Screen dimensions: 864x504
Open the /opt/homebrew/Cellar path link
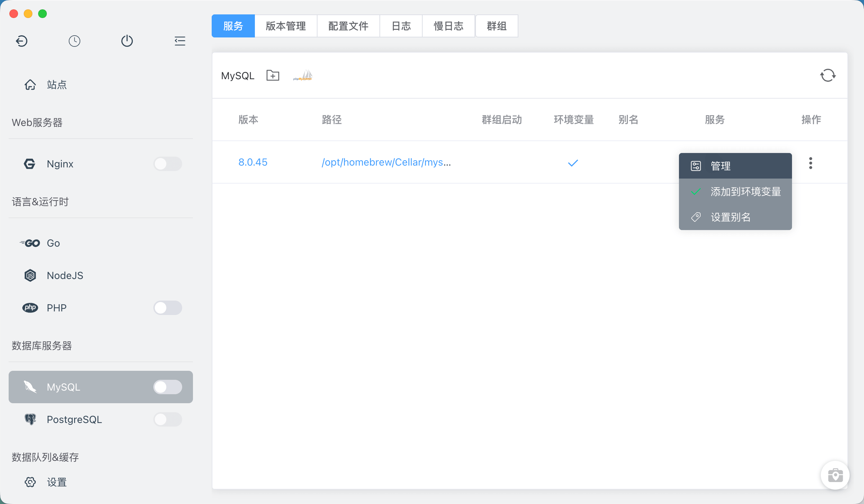[x=386, y=162]
